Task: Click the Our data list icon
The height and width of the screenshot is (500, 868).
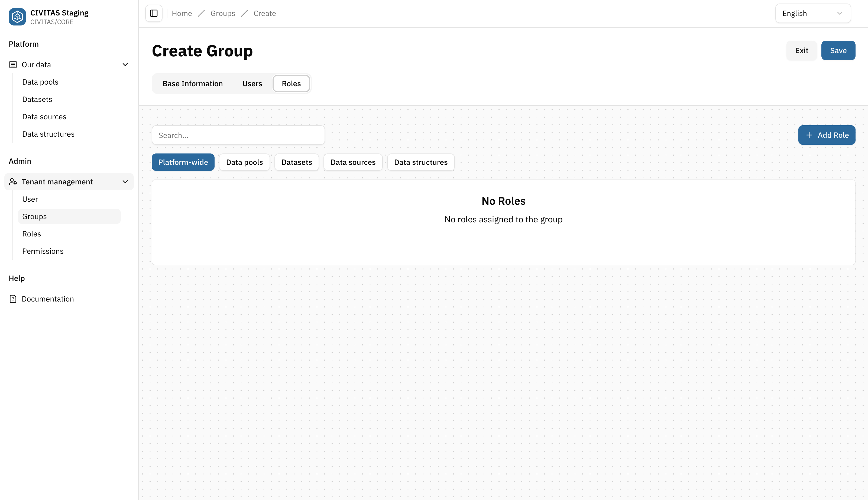Action: pyautogui.click(x=13, y=65)
